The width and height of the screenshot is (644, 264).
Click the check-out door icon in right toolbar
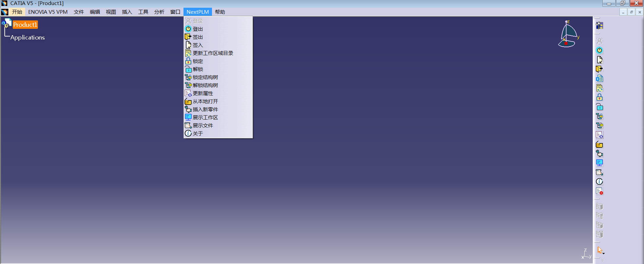click(x=599, y=69)
